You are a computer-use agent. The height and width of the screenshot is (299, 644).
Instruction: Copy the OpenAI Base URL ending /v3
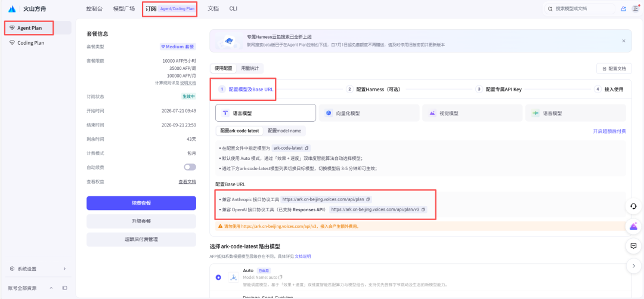click(423, 209)
